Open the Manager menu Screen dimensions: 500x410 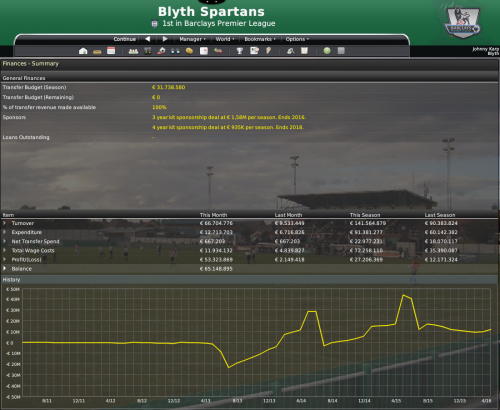point(192,39)
